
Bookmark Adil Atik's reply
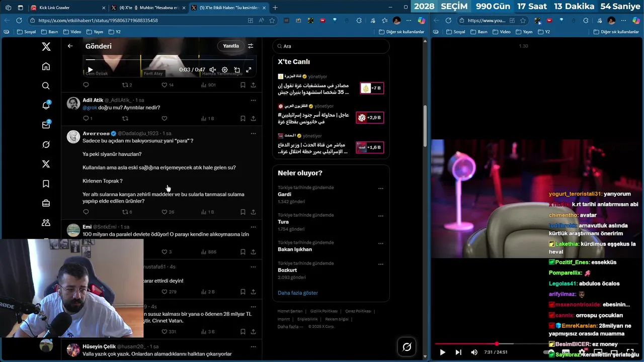tap(243, 119)
